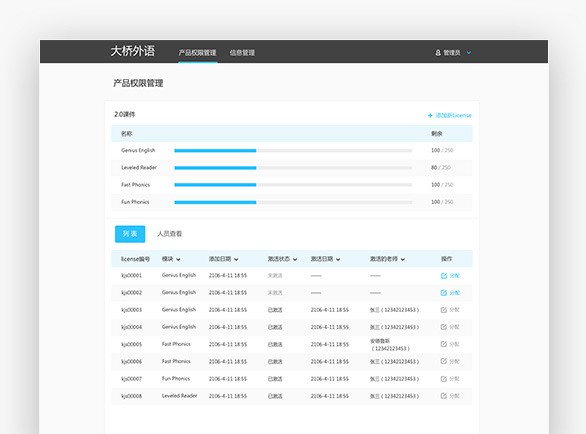
Task: Switch to the 信息管理 navigation tab
Action: coord(242,53)
